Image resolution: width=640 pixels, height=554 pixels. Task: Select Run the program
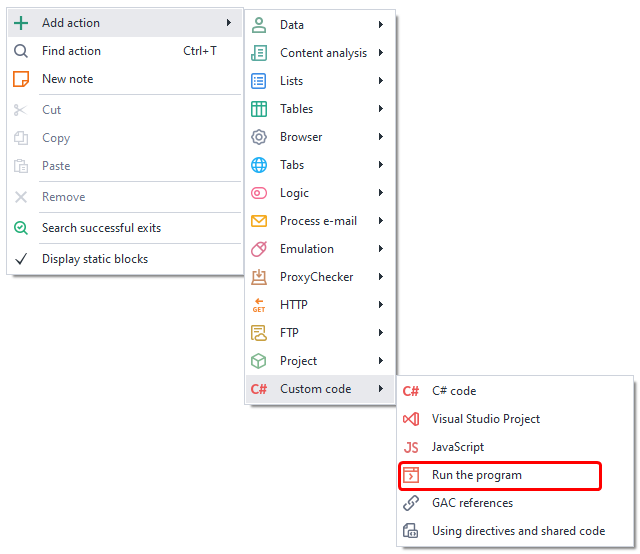tap(476, 475)
